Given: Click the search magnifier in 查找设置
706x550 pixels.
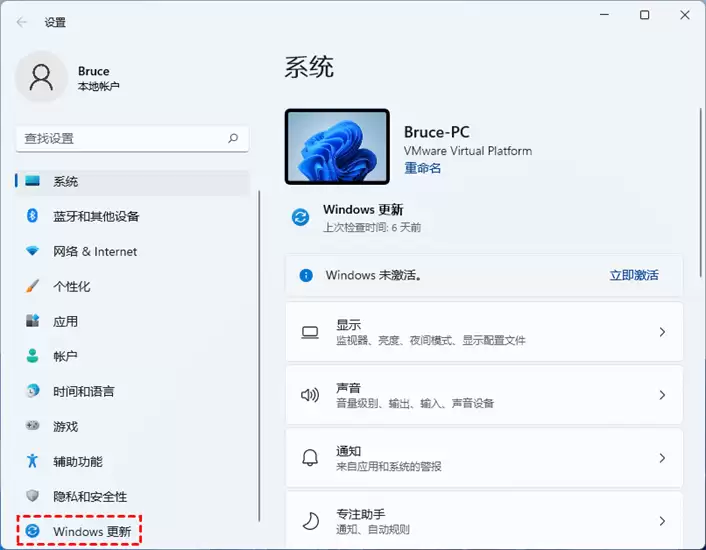Looking at the screenshot, I should coord(233,138).
